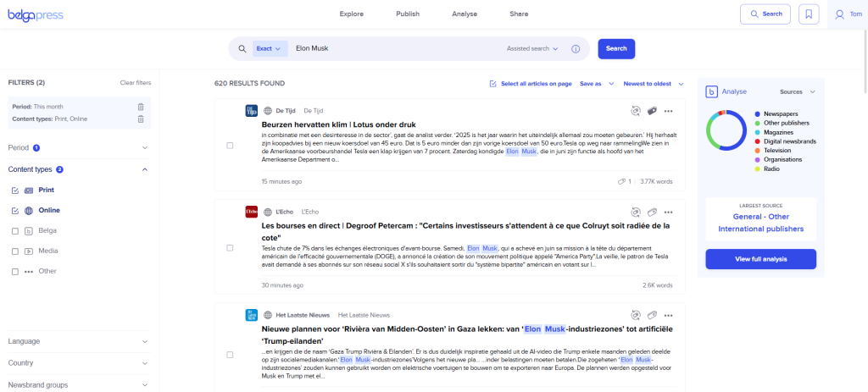Click the De Tijd source logo
Screen dimensions: 868x392
[x=251, y=111]
